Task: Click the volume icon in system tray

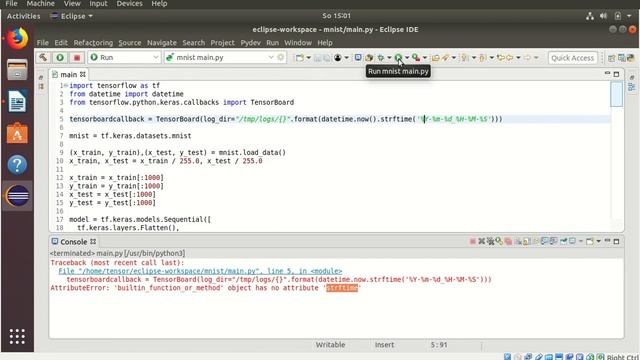Action: 603,16
